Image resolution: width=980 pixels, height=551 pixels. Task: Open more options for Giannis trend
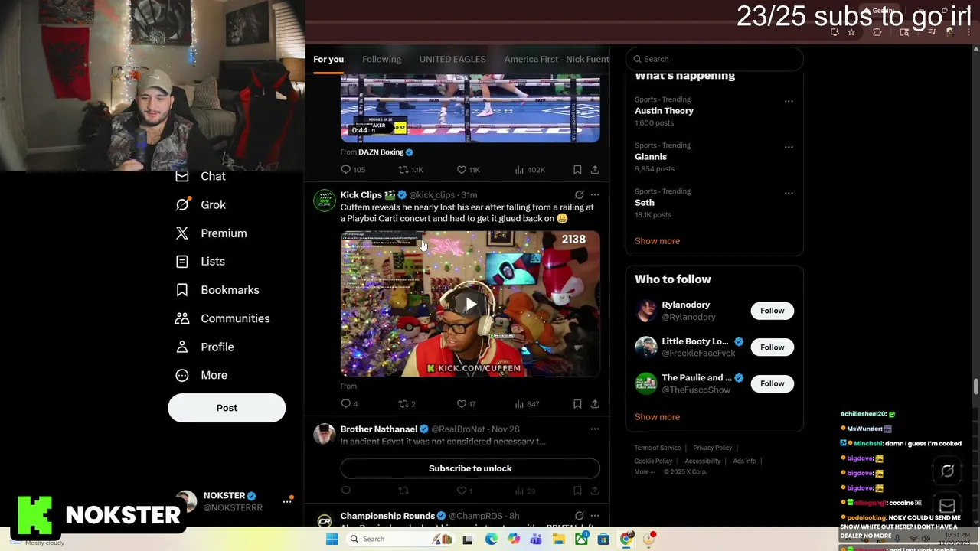(x=789, y=147)
